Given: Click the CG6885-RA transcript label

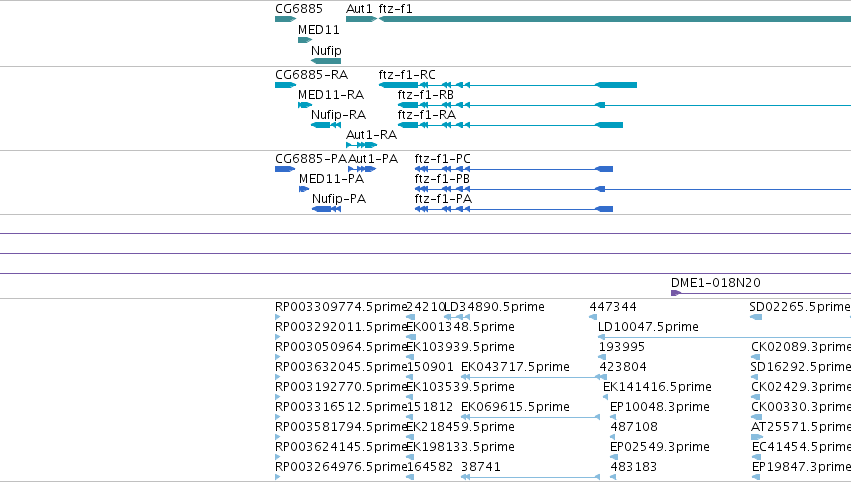Looking at the screenshot, I should coord(312,74).
